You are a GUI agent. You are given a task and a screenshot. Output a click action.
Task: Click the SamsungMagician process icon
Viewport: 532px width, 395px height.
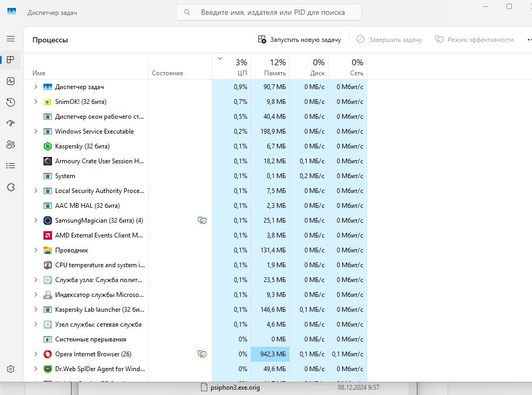point(48,221)
